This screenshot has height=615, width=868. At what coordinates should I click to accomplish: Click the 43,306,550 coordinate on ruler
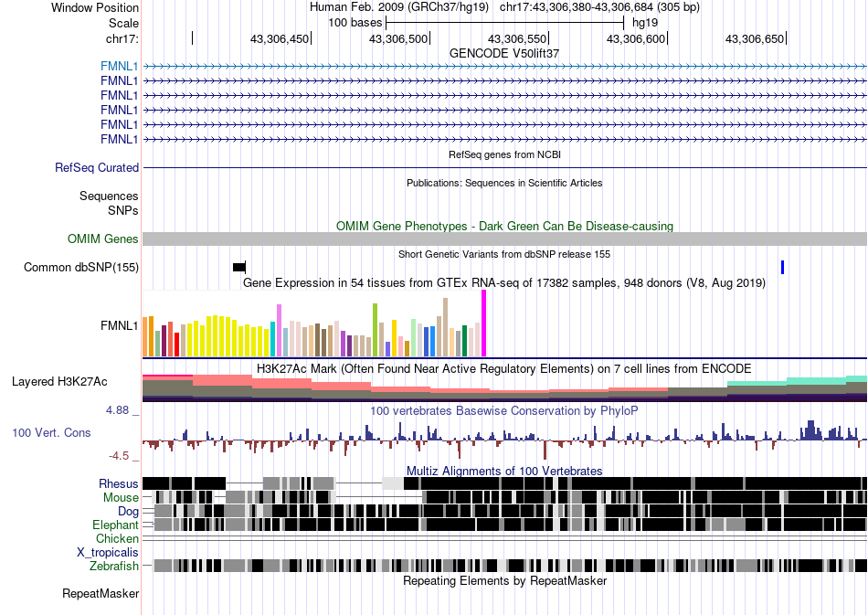pyautogui.click(x=517, y=38)
